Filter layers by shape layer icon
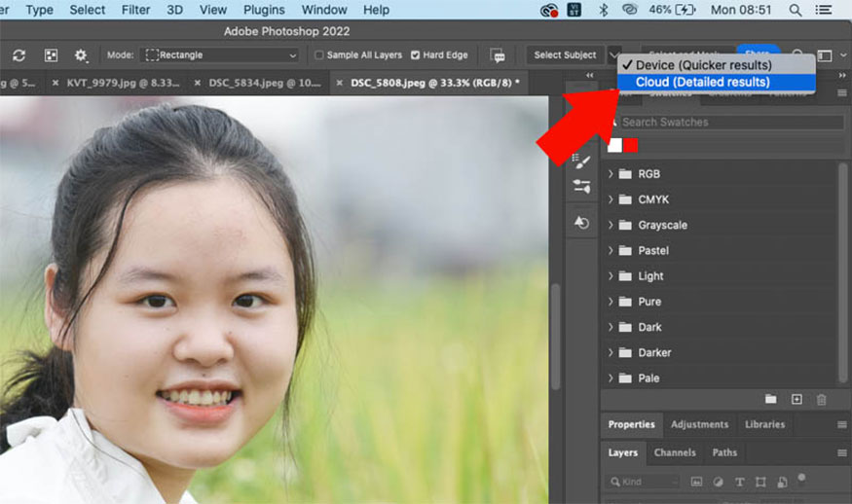The height and width of the screenshot is (504, 852). [x=760, y=482]
